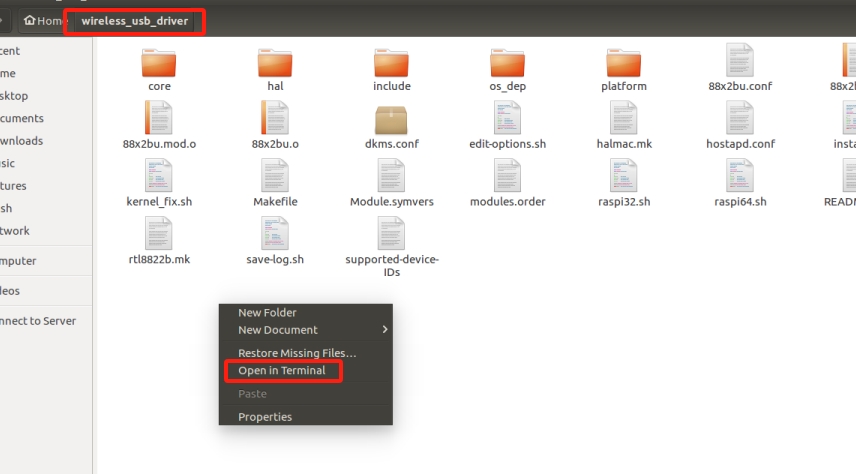Open Properties from the context menu
Image resolution: width=856 pixels, height=474 pixels.
(x=265, y=417)
